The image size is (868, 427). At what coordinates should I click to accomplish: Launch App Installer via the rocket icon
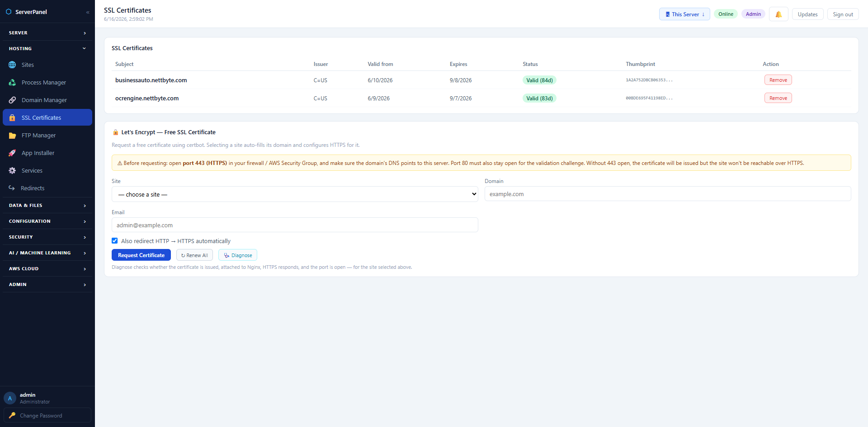pyautogui.click(x=12, y=153)
